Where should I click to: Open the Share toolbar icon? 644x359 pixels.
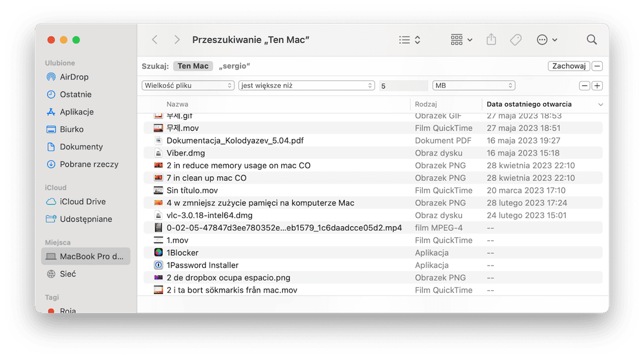point(491,40)
